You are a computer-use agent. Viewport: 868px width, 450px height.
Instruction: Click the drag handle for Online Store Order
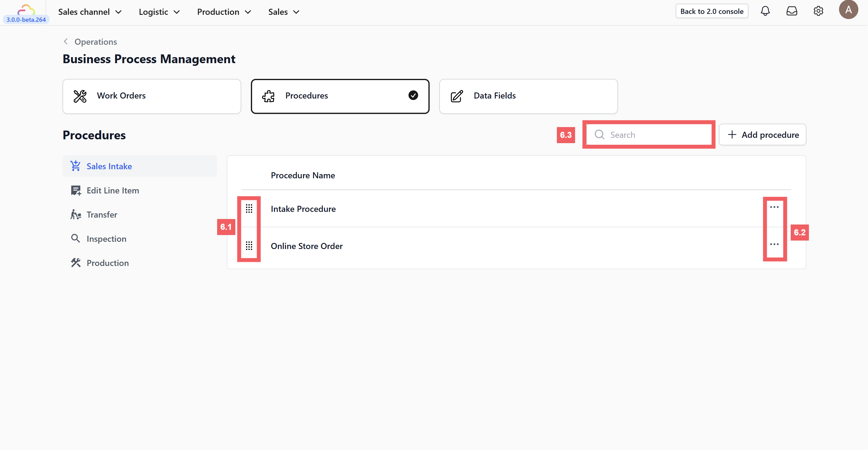point(249,246)
